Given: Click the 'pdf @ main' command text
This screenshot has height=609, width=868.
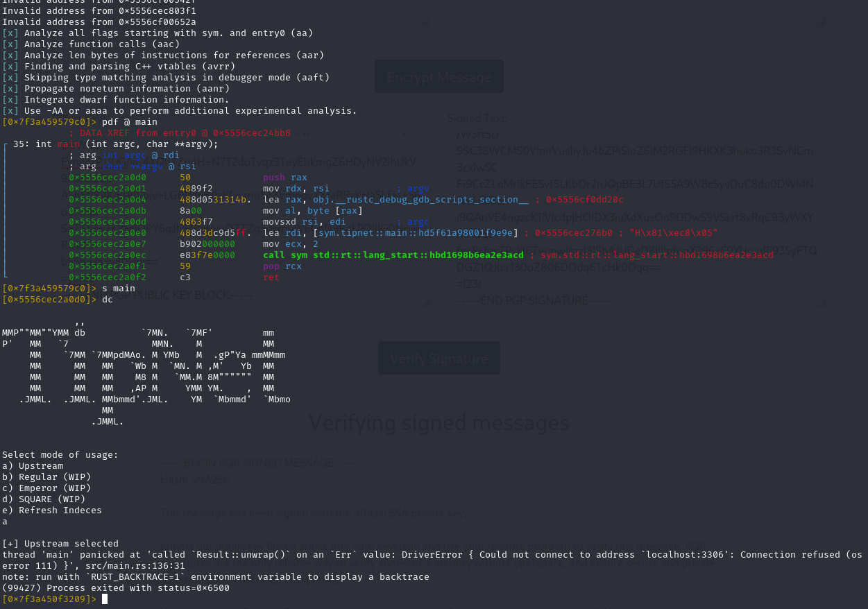Looking at the screenshot, I should [130, 122].
